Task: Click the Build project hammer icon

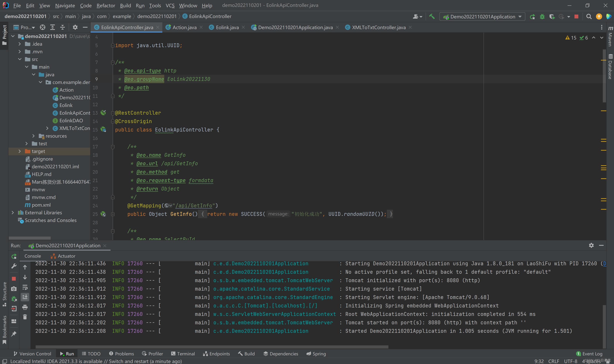Action: click(432, 16)
